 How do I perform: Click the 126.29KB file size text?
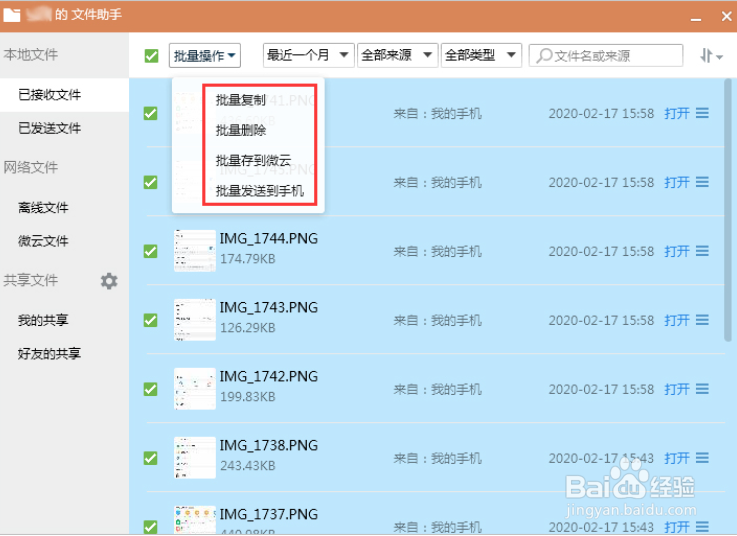(248, 328)
